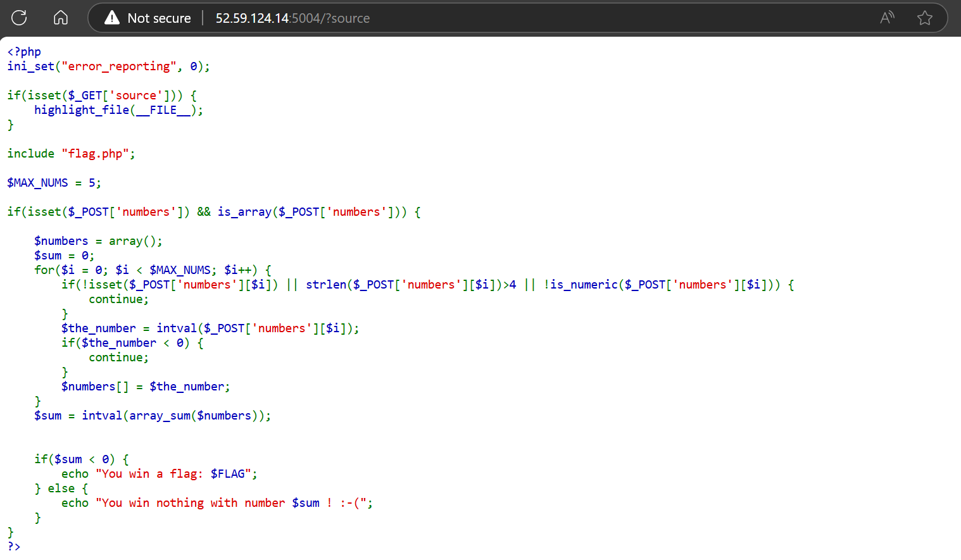Add this page to favorites
This screenshot has height=560, width=961.
(x=925, y=18)
